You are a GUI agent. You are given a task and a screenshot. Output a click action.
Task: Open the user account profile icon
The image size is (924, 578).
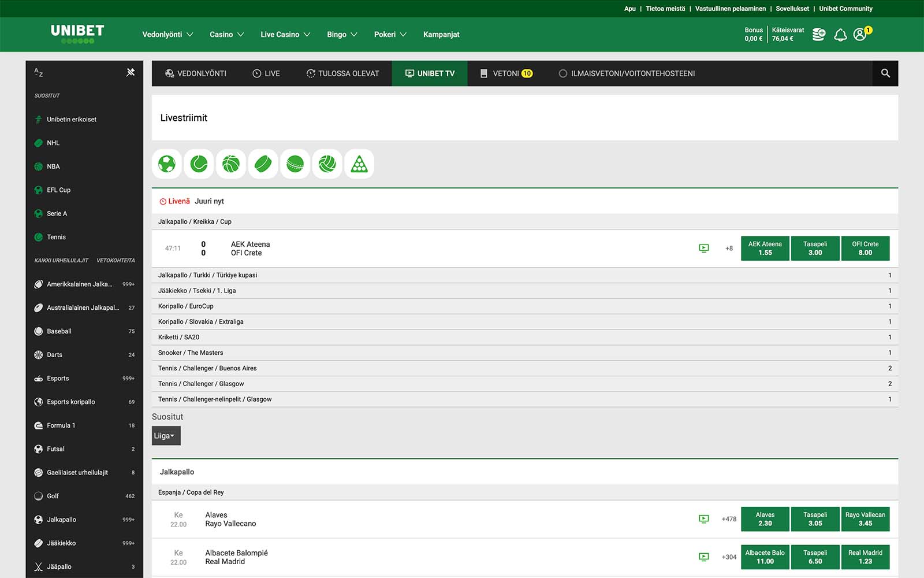tap(860, 35)
